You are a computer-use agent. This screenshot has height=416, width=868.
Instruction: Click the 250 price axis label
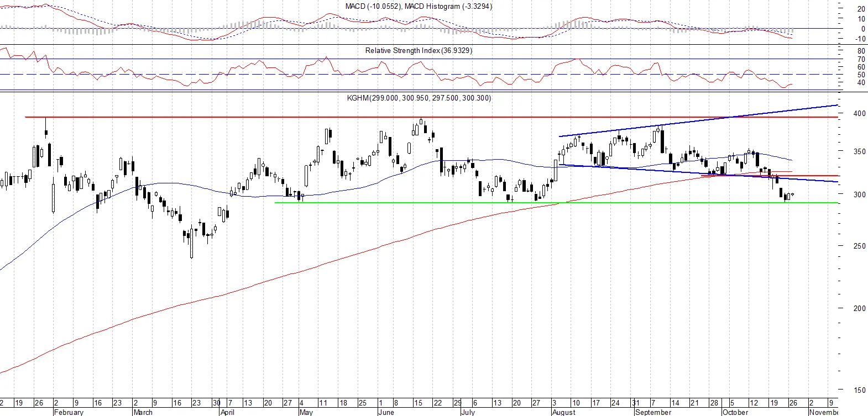click(859, 246)
